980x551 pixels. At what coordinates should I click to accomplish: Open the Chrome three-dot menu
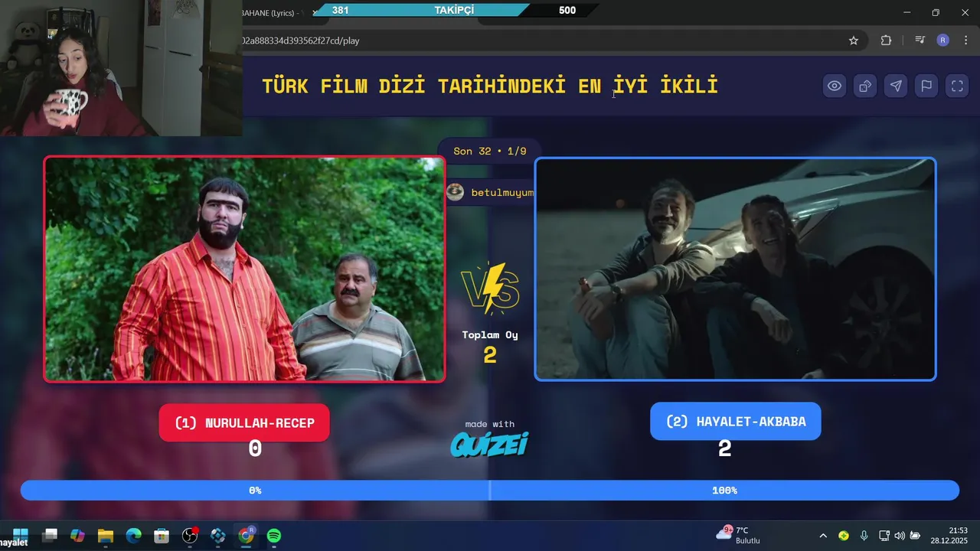pyautogui.click(x=965, y=41)
